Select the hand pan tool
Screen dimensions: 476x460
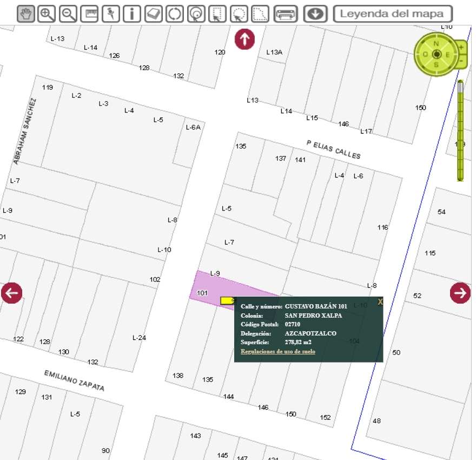(25, 14)
